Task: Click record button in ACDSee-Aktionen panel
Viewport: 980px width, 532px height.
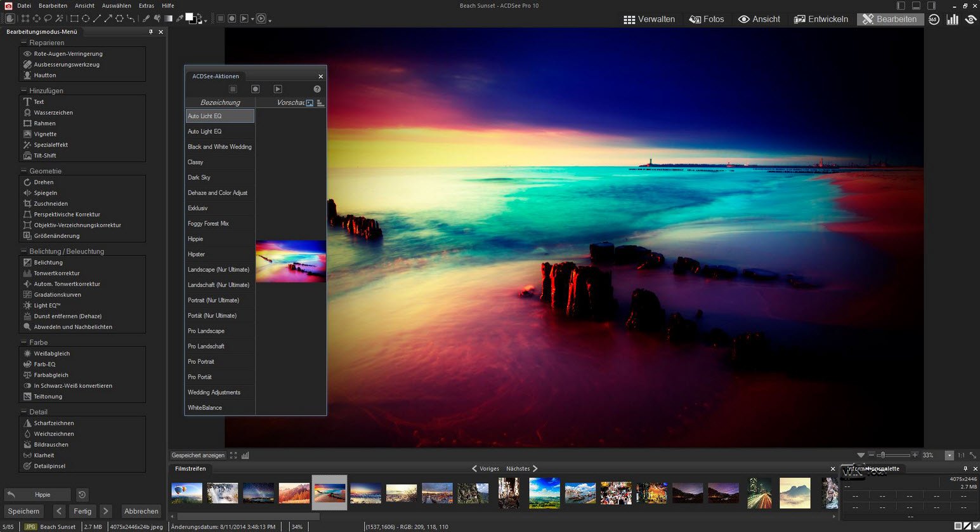Action: [255, 90]
